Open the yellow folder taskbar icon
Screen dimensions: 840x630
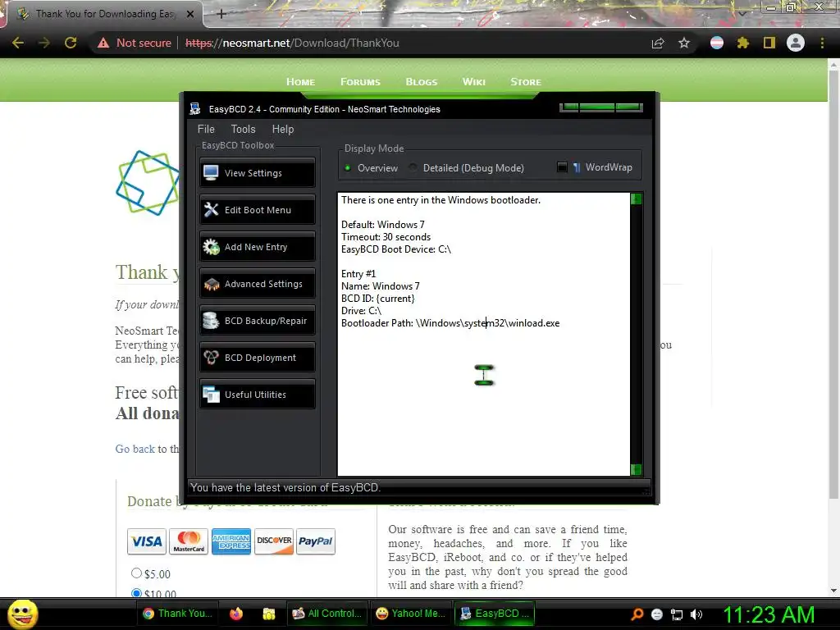269,614
